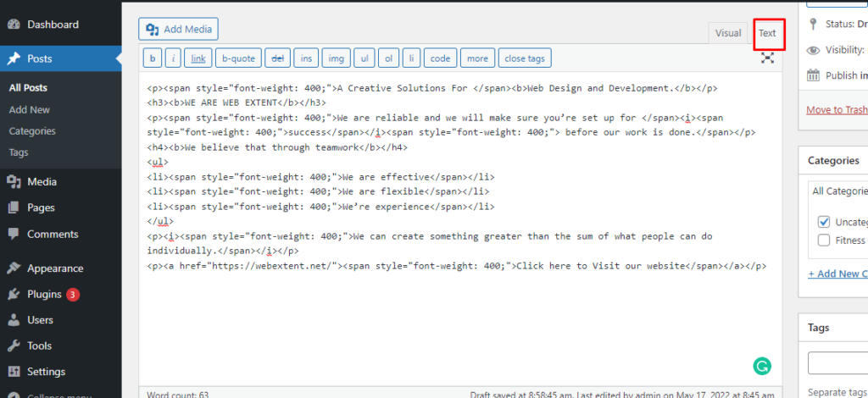
Task: Click the Draft saved status text
Action: (x=622, y=394)
